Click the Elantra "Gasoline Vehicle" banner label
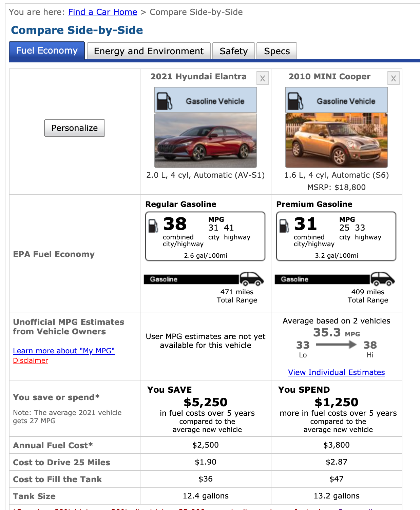The image size is (420, 510). point(215,101)
